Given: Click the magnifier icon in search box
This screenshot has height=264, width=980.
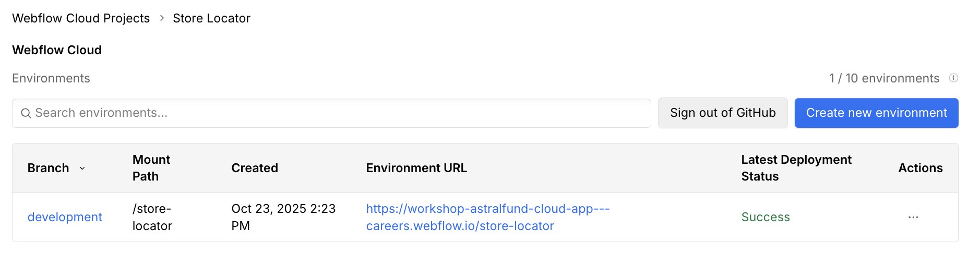Looking at the screenshot, I should point(26,113).
